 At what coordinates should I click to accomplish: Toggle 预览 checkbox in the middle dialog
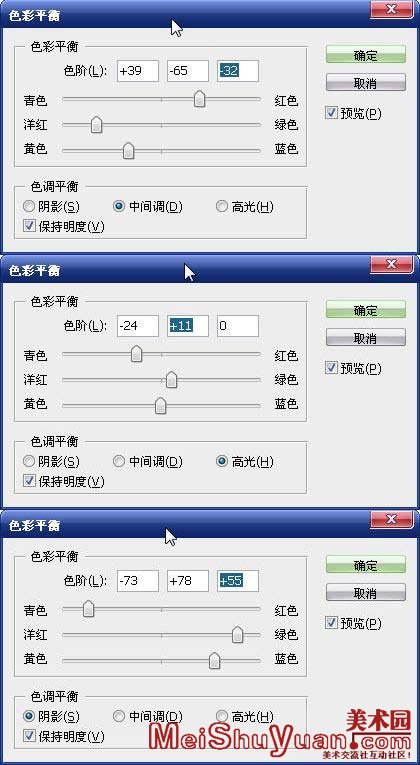point(331,368)
